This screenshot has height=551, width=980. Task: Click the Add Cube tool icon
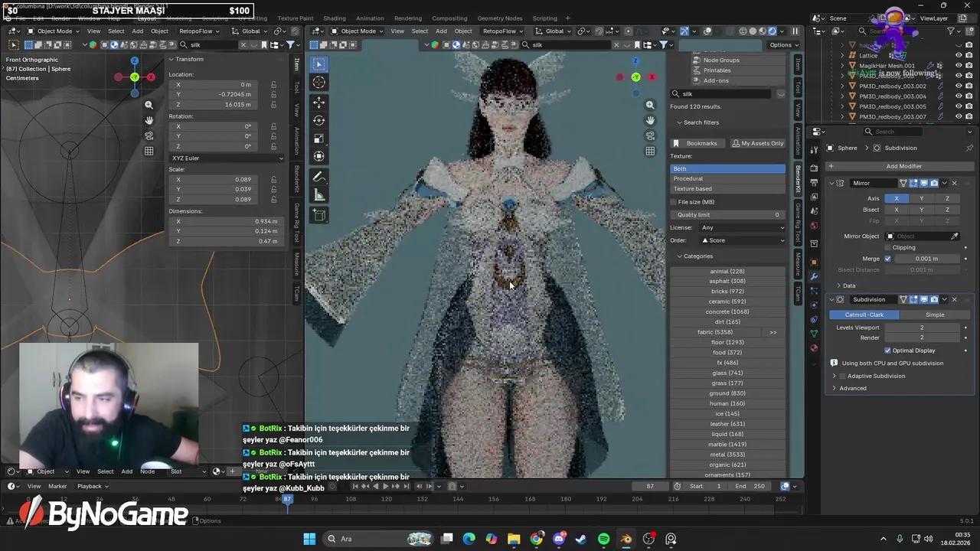319,216
